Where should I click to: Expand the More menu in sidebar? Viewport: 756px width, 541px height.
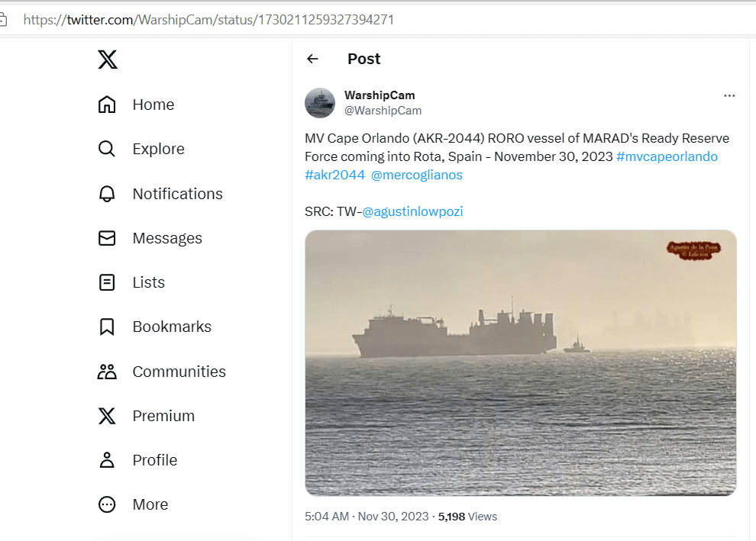pyautogui.click(x=107, y=504)
